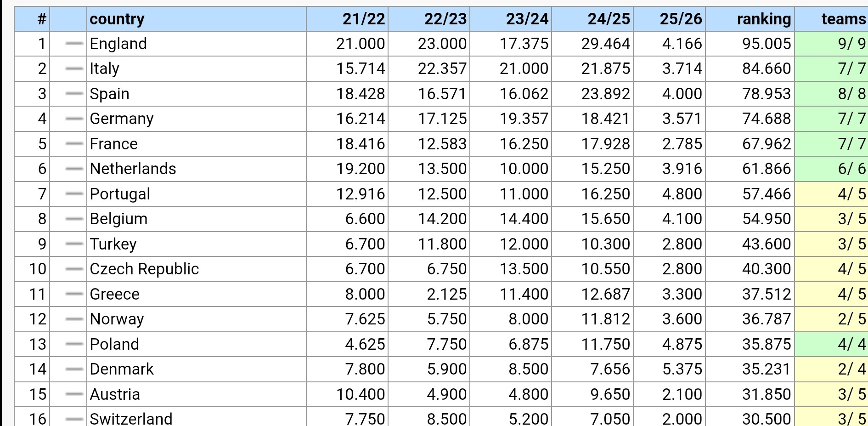Click the Germany movement indicator icon
Image resolution: width=868 pixels, height=426 pixels.
coord(74,119)
